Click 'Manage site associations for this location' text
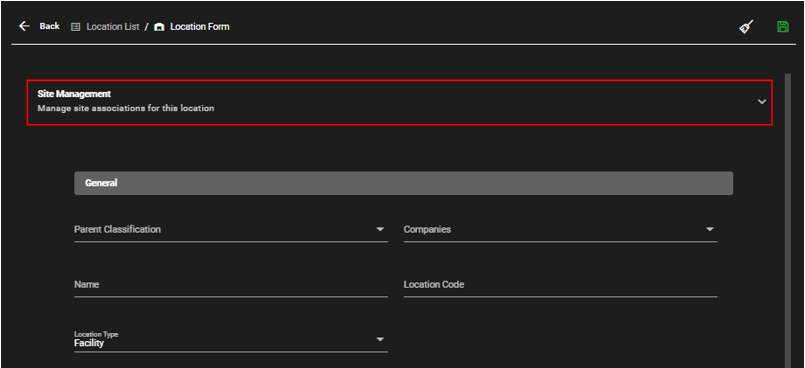 click(x=126, y=108)
